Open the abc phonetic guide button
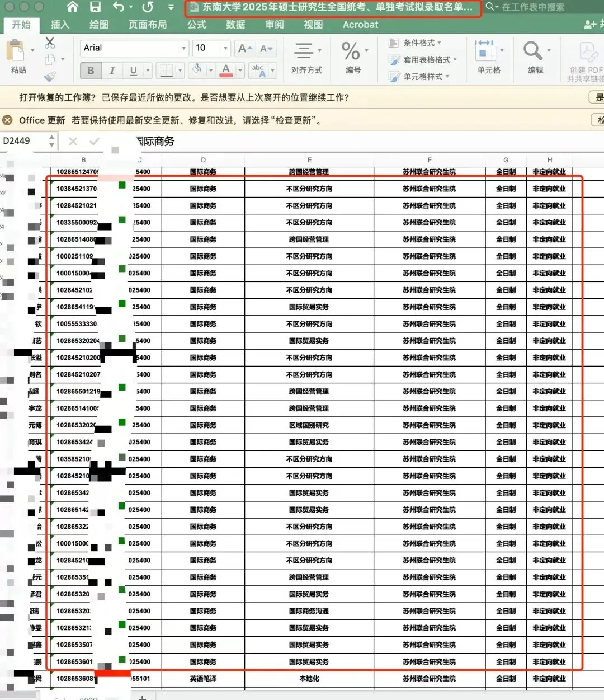604x700 pixels. [x=258, y=70]
